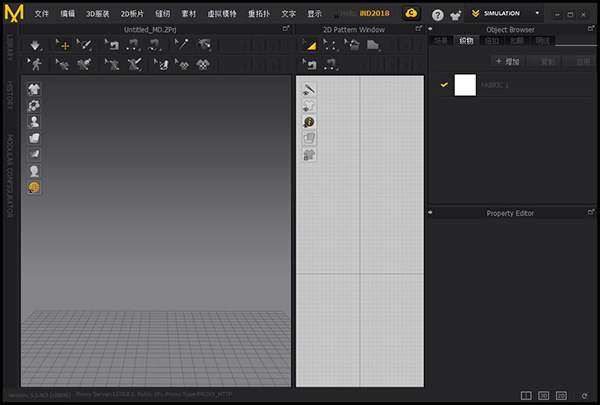Undock the 2D Pattern Window
The width and height of the screenshot is (600, 405).
[x=419, y=29]
